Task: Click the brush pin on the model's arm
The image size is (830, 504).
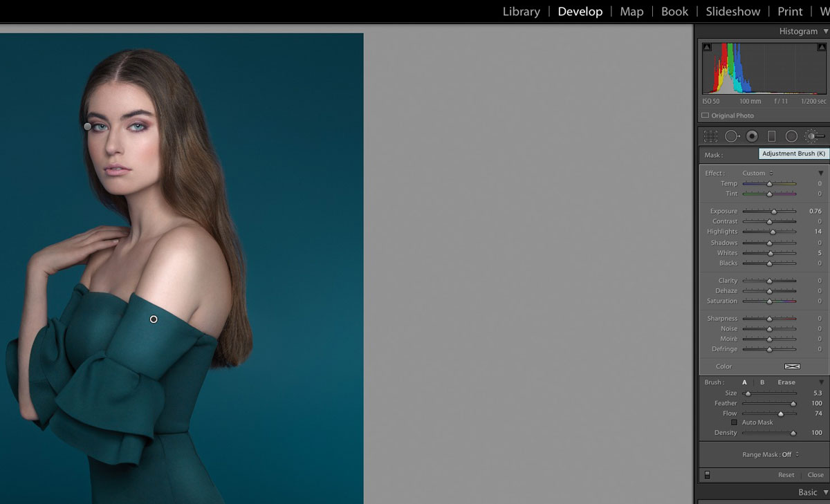Action: click(153, 319)
